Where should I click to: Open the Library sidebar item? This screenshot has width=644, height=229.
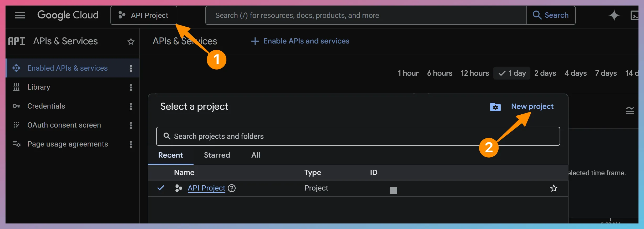(x=39, y=87)
